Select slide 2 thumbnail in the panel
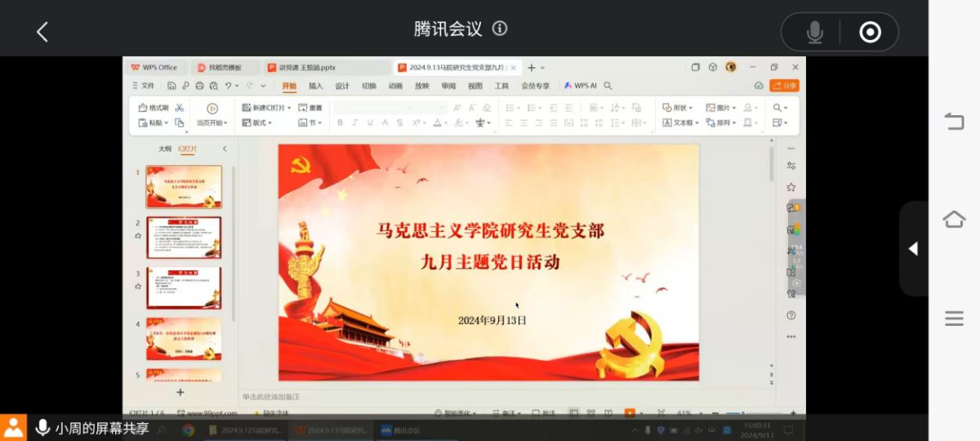980x441 pixels. [x=184, y=238]
